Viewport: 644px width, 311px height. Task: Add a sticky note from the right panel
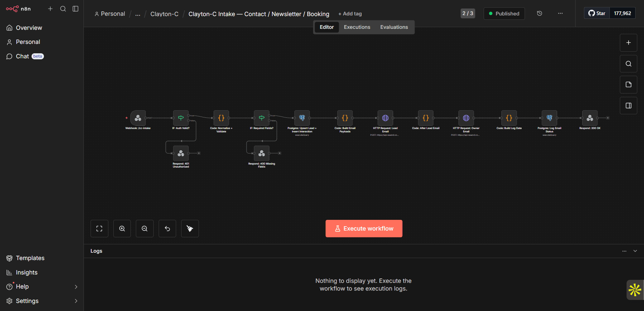click(x=628, y=84)
